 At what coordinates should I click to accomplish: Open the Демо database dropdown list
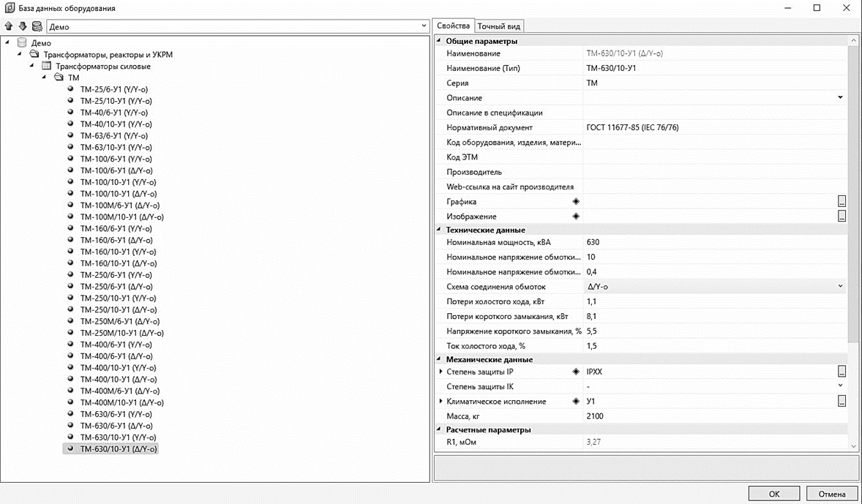pos(424,26)
